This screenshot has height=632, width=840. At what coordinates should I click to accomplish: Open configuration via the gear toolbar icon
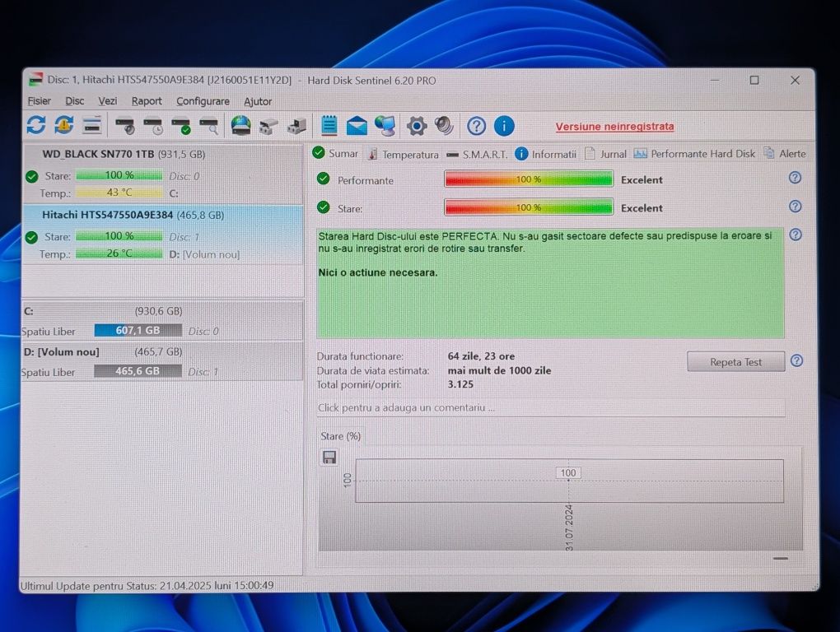[x=416, y=126]
